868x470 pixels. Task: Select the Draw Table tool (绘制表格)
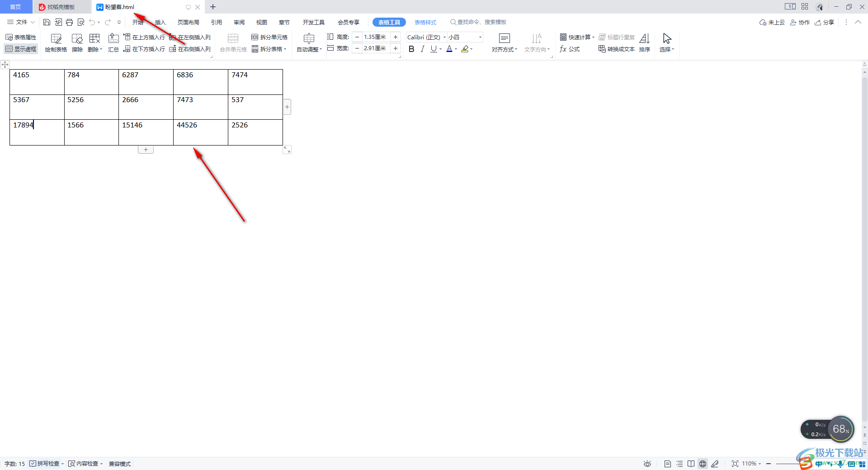(x=56, y=43)
